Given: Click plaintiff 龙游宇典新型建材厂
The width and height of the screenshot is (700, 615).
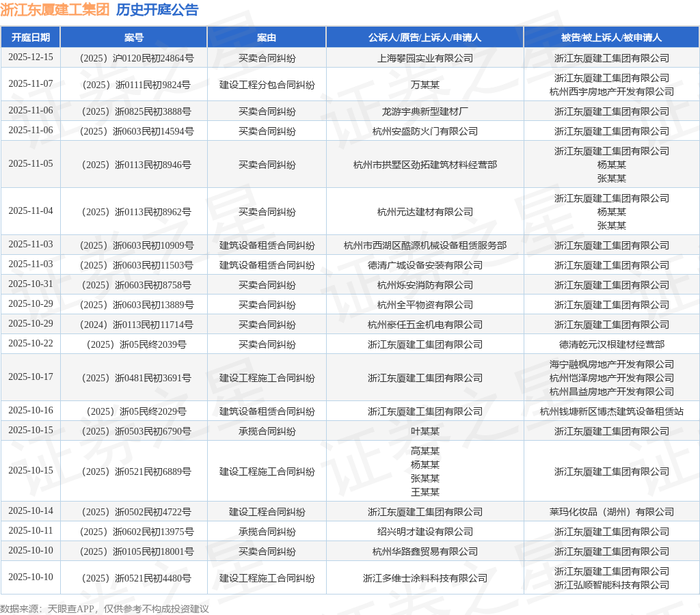Looking at the screenshot, I should [x=425, y=111].
